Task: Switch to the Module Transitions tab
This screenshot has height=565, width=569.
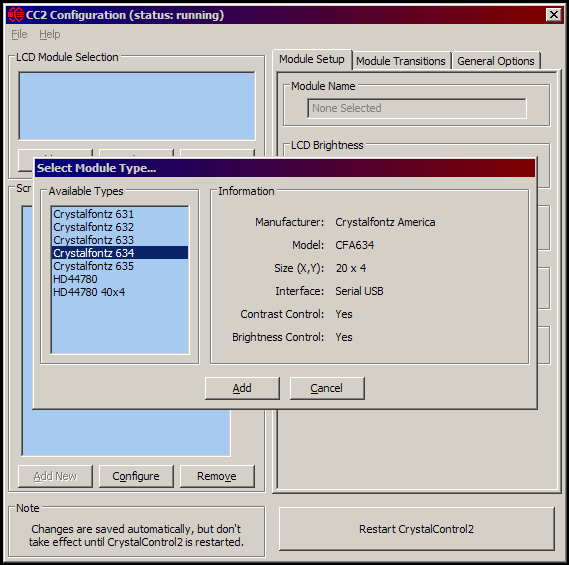Action: [401, 61]
